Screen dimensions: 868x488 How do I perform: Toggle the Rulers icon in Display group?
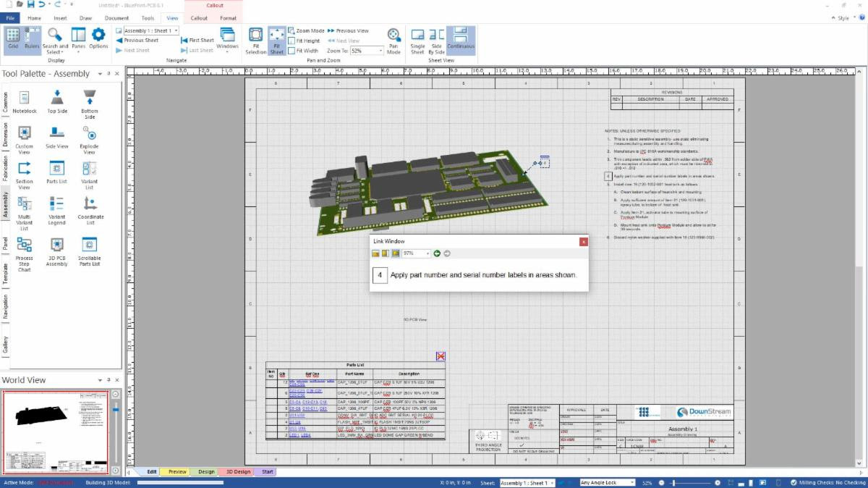[x=30, y=40]
